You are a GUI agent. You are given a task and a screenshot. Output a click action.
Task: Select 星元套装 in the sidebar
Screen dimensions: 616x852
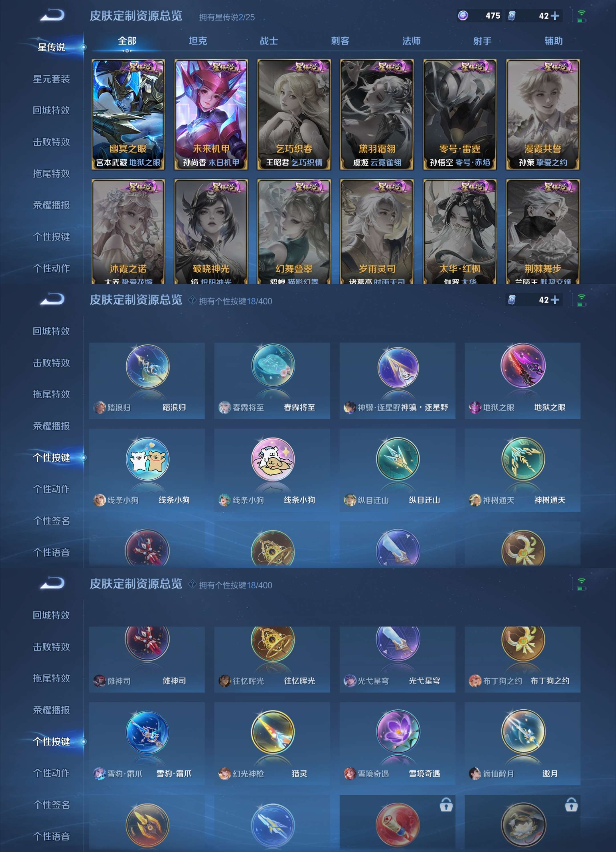coord(51,79)
